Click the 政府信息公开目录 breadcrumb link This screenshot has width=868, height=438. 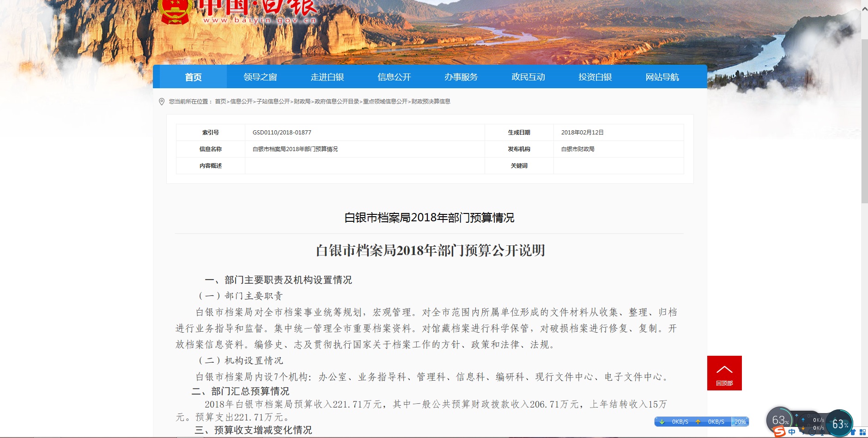point(337,102)
